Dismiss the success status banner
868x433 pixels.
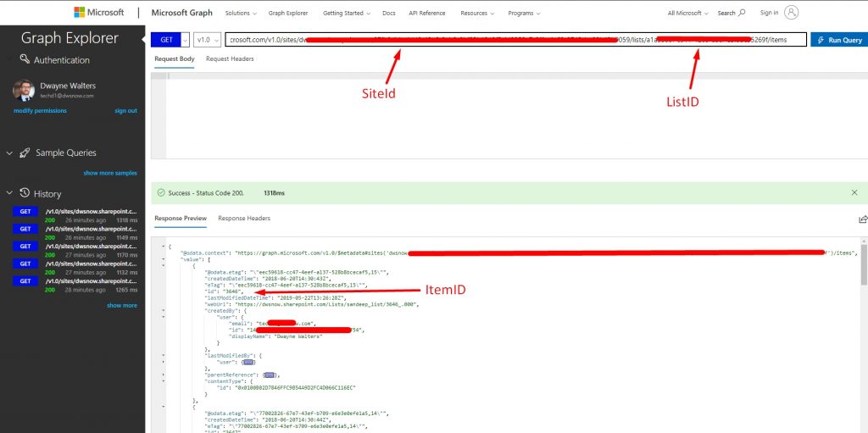pyautogui.click(x=854, y=192)
